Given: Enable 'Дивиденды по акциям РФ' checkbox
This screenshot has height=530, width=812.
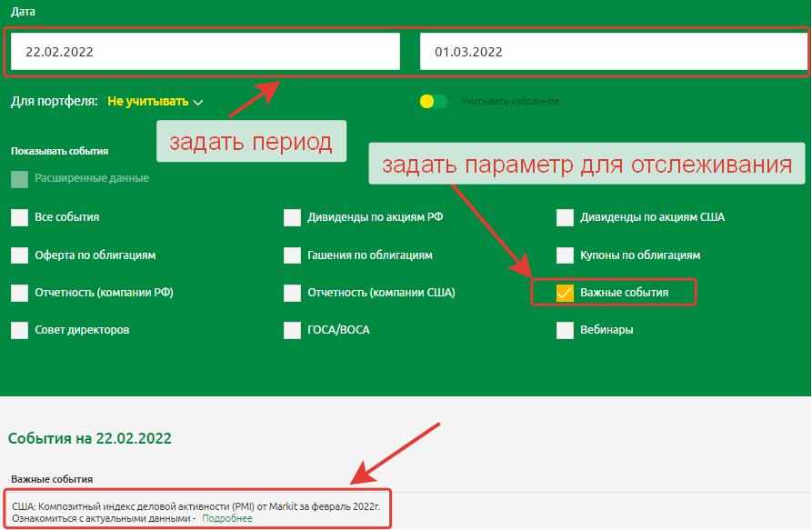Looking at the screenshot, I should [292, 217].
